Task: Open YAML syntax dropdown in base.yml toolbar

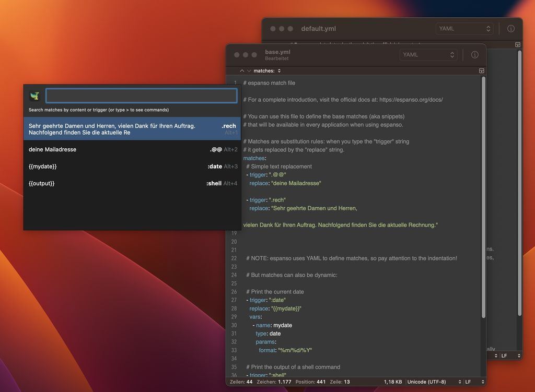Action: 428,55
